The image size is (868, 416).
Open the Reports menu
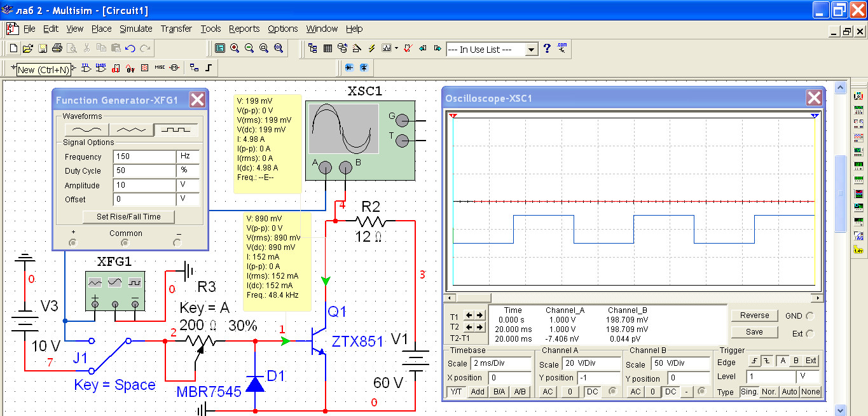(x=244, y=29)
